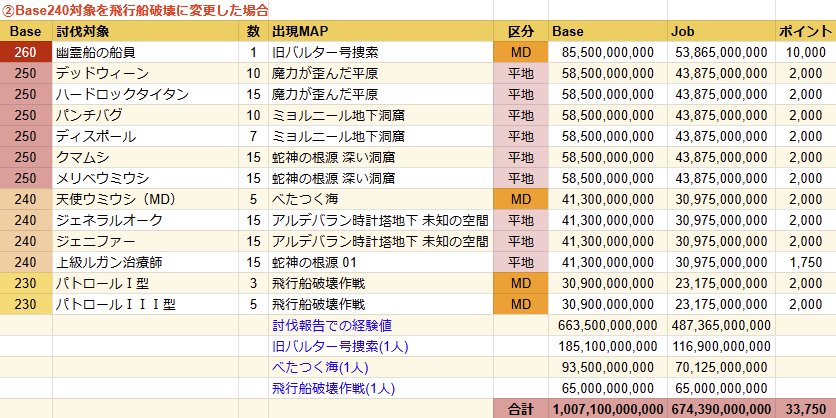This screenshot has height=418, width=836.
Task: Select the 1,750 points cell
Action: click(x=805, y=262)
